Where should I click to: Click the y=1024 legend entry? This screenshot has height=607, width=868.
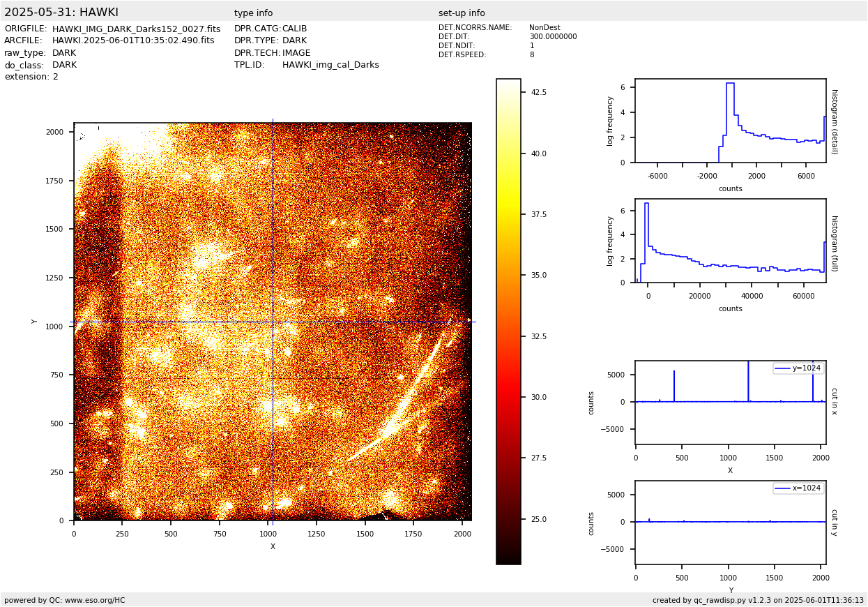point(798,368)
